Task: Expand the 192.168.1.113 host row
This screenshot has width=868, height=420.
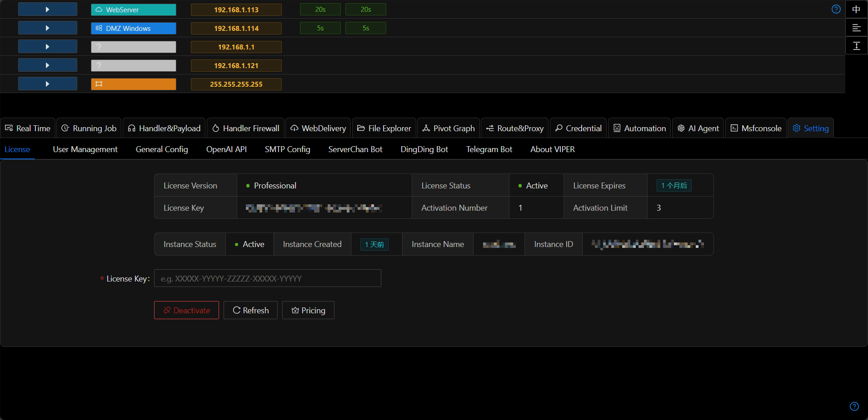Action: click(47, 10)
